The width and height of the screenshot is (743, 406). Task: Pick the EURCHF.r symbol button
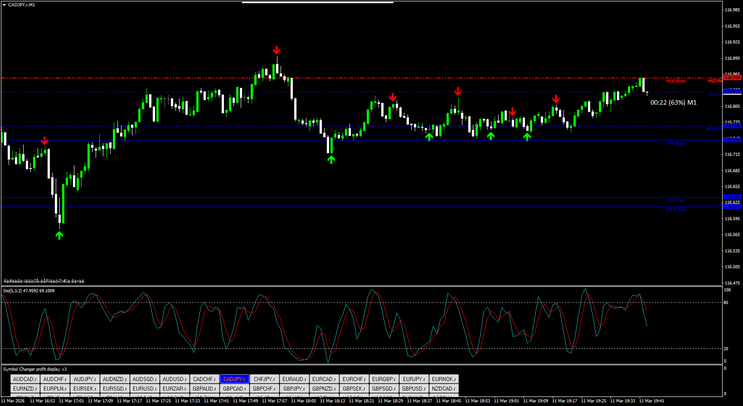coord(354,379)
